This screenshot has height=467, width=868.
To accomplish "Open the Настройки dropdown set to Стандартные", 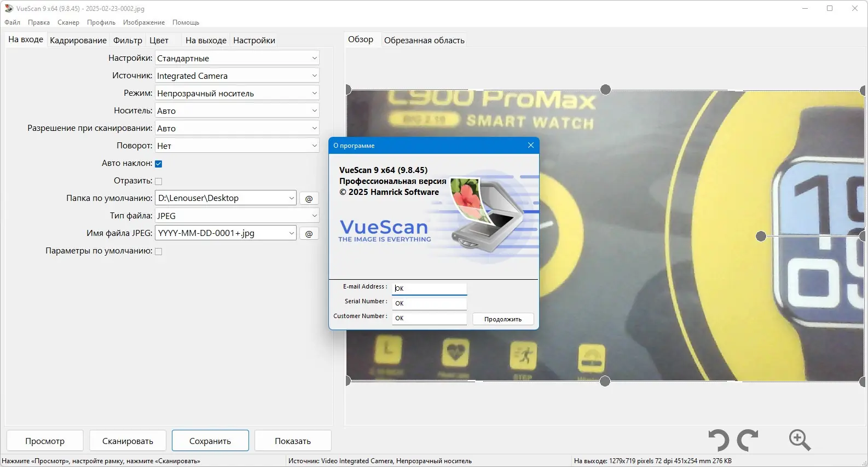I will 237,58.
